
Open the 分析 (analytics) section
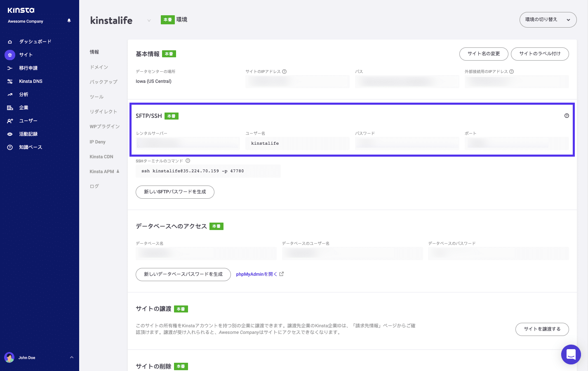(x=24, y=94)
